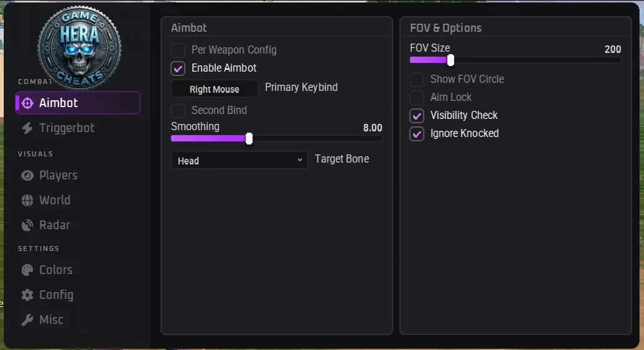This screenshot has height=350, width=644.
Task: Open Triggerbot via its lightning bolt icon
Action: pos(27,128)
